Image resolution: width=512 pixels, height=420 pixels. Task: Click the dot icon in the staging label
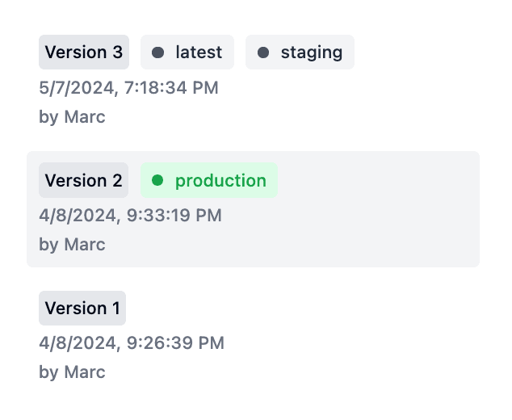pyautogui.click(x=263, y=52)
